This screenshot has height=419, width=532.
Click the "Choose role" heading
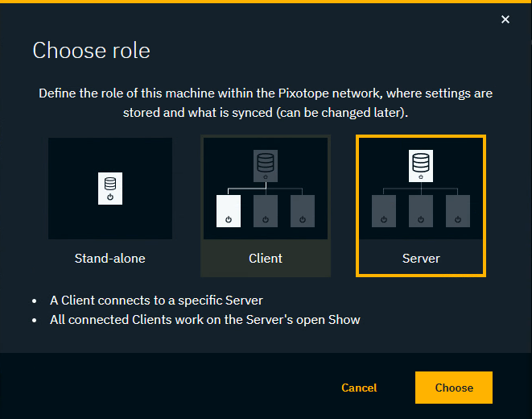pyautogui.click(x=91, y=51)
